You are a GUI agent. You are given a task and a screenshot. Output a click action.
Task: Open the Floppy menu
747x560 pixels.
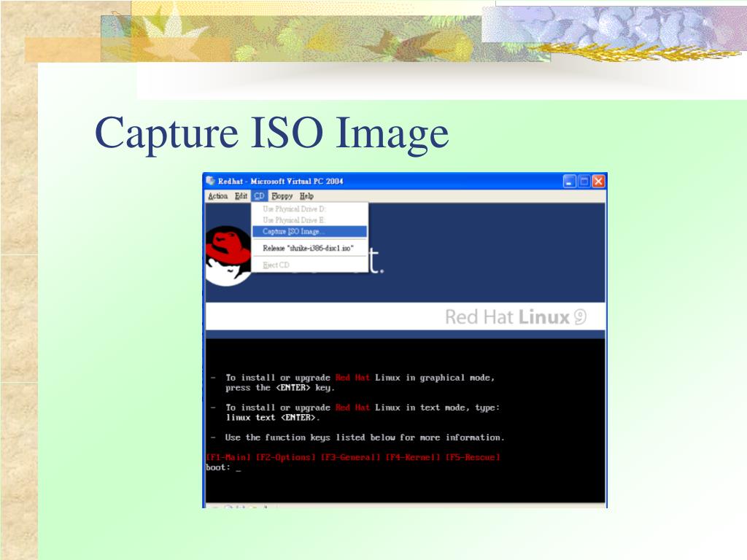coord(282,196)
